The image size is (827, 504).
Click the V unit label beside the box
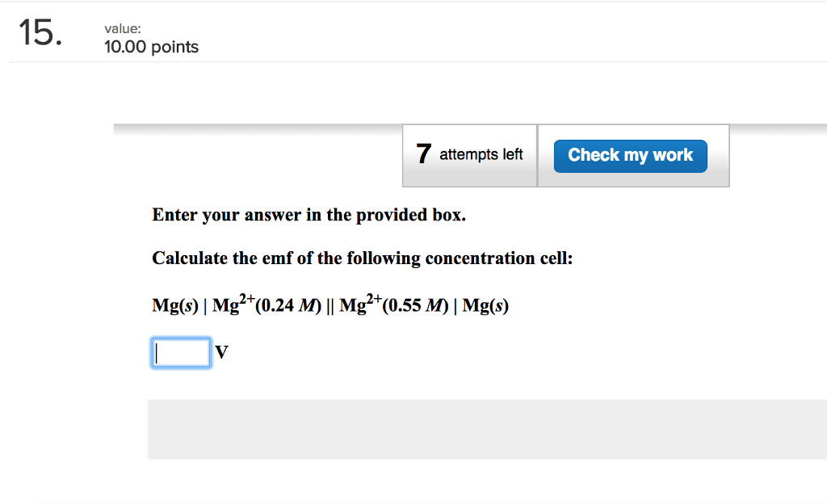tap(222, 353)
